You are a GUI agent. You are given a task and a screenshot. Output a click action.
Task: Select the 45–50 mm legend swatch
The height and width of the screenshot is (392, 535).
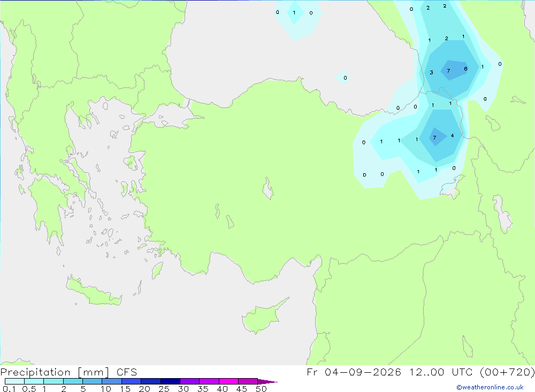[248, 381]
